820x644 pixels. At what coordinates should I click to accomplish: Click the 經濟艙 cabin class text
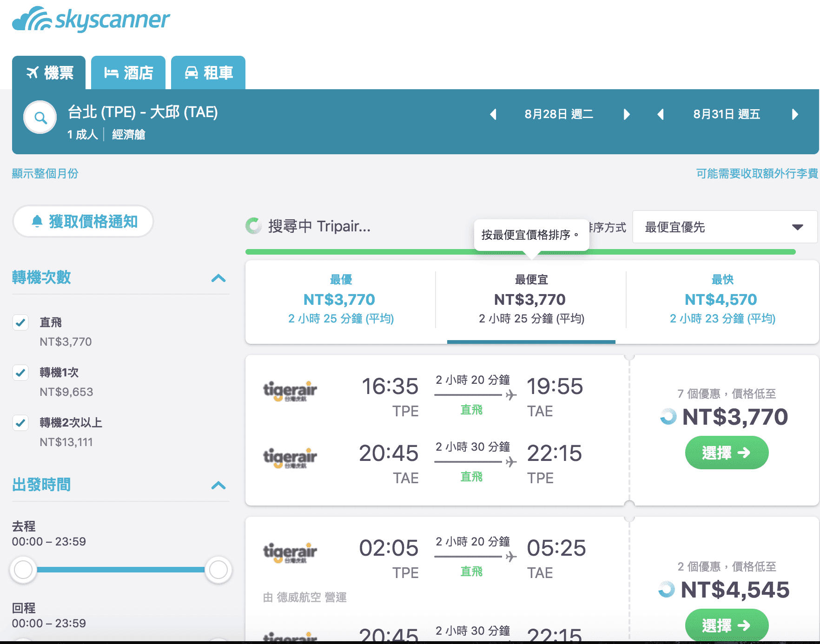[128, 135]
